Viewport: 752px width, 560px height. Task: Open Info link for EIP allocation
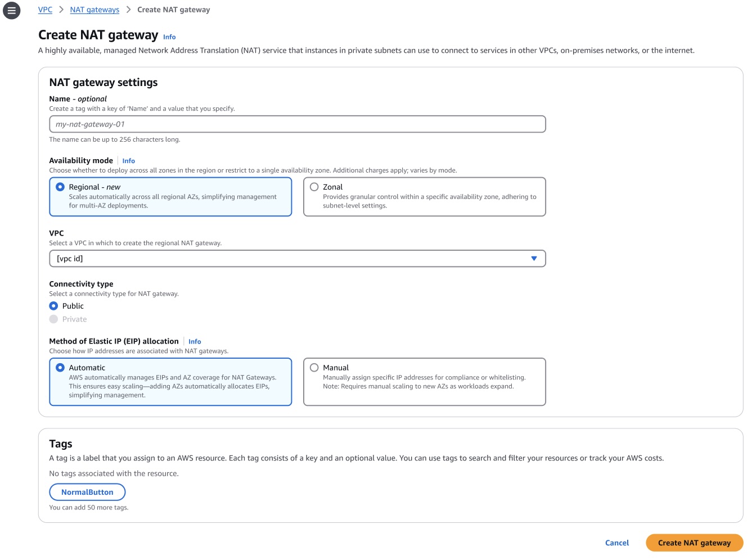(195, 342)
